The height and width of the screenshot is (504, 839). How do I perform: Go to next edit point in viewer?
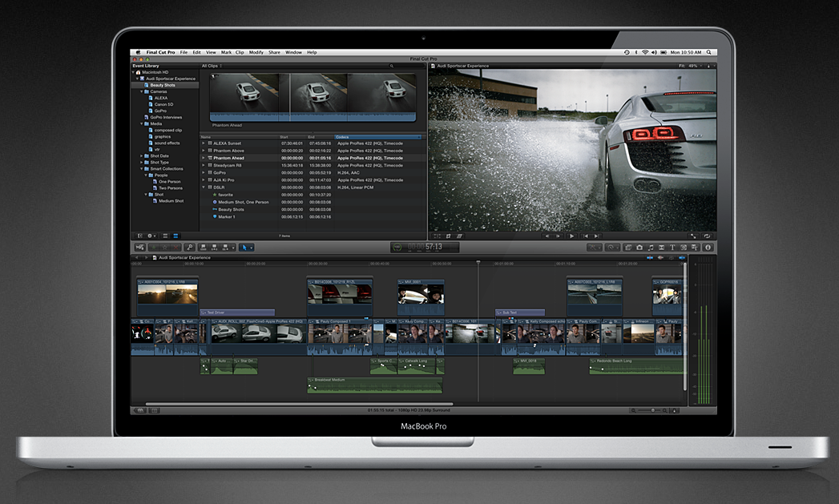point(596,236)
